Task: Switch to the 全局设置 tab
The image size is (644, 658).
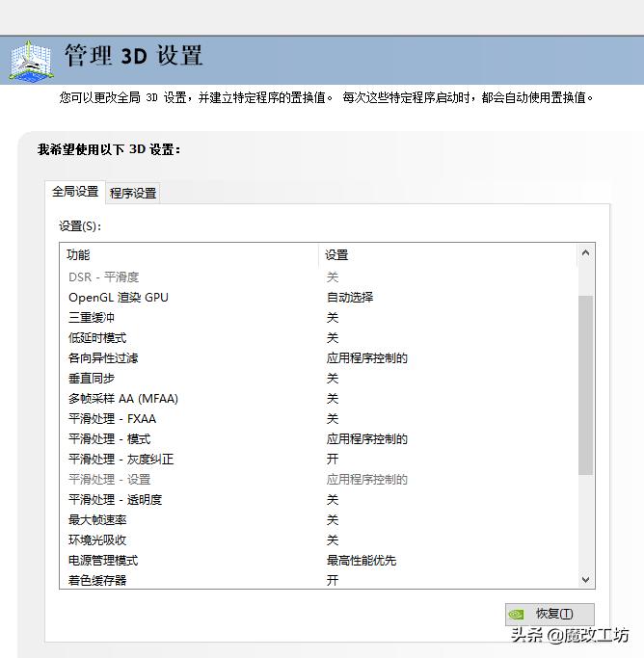Action: coord(75,192)
